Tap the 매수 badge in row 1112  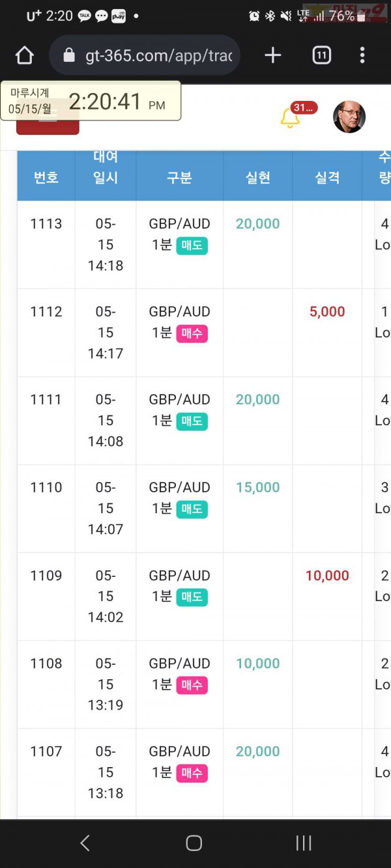click(x=192, y=333)
